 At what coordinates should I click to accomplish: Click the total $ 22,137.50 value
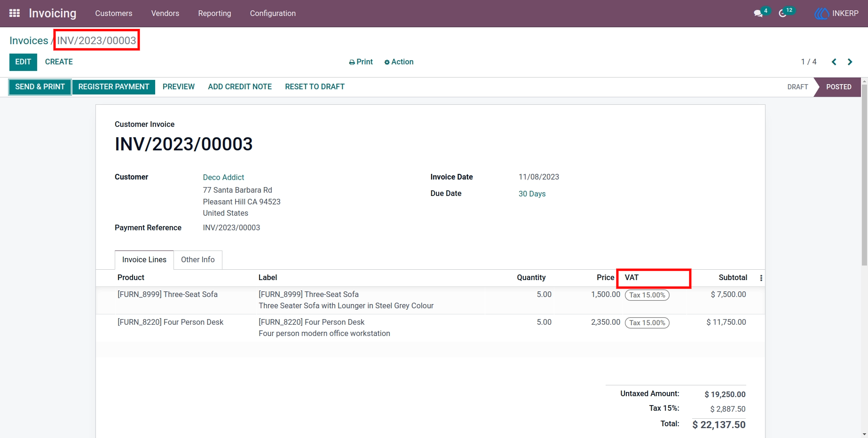[718, 425]
